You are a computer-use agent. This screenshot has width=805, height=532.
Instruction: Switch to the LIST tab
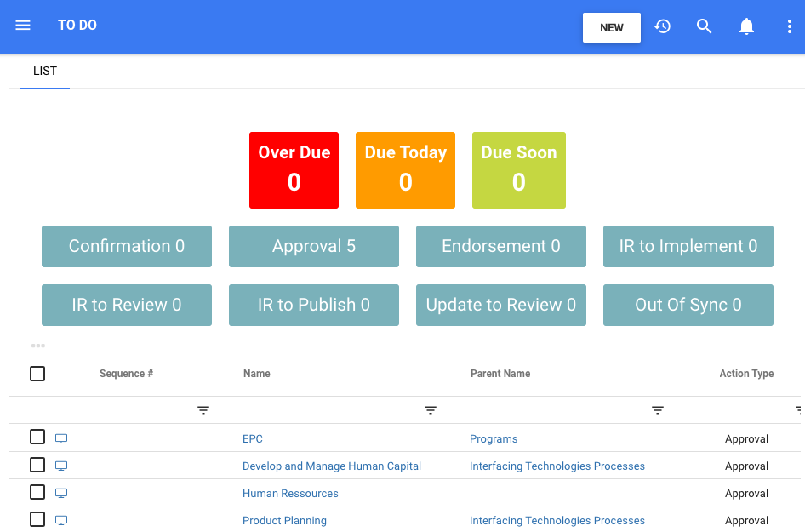tap(45, 72)
